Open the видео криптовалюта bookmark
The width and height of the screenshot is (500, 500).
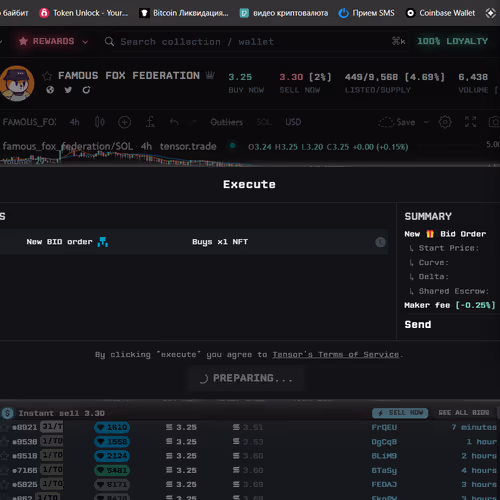[284, 13]
